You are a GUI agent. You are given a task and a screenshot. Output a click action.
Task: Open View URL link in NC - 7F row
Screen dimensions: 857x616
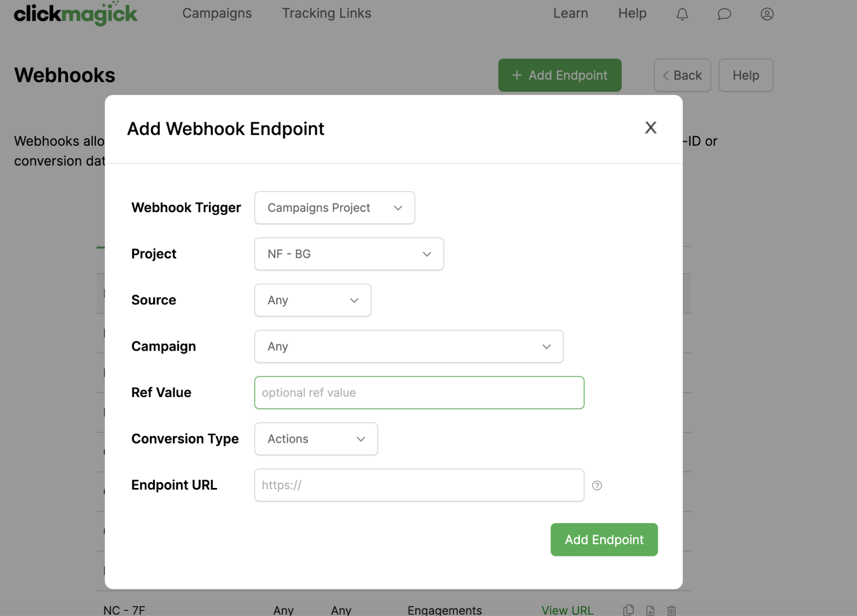click(x=567, y=610)
